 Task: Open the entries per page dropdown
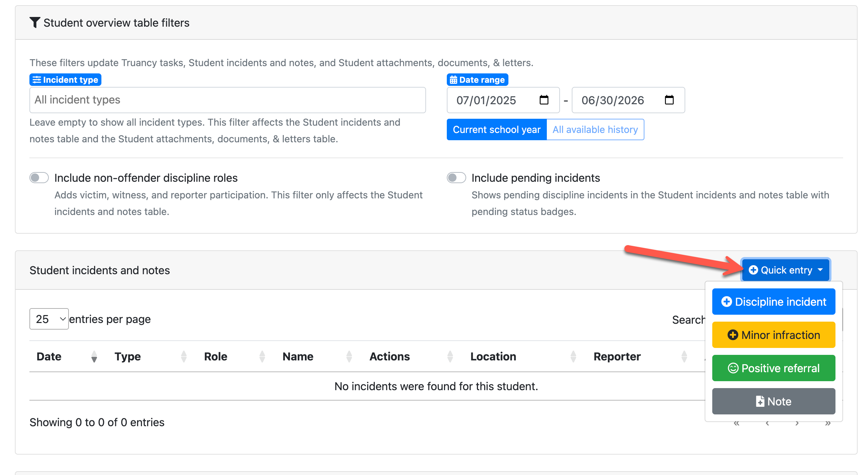49,319
